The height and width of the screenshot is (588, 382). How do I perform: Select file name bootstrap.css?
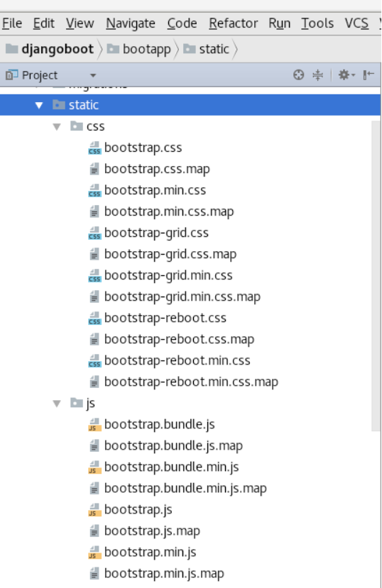click(143, 148)
